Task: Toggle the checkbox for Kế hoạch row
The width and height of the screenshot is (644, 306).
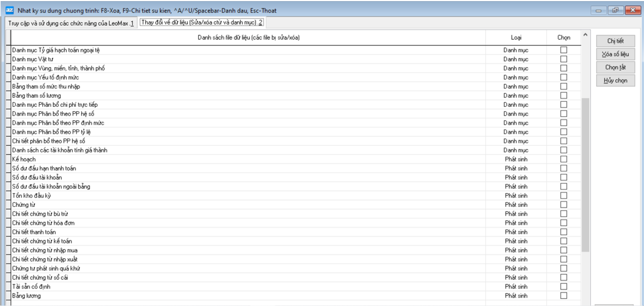Action: [563, 159]
